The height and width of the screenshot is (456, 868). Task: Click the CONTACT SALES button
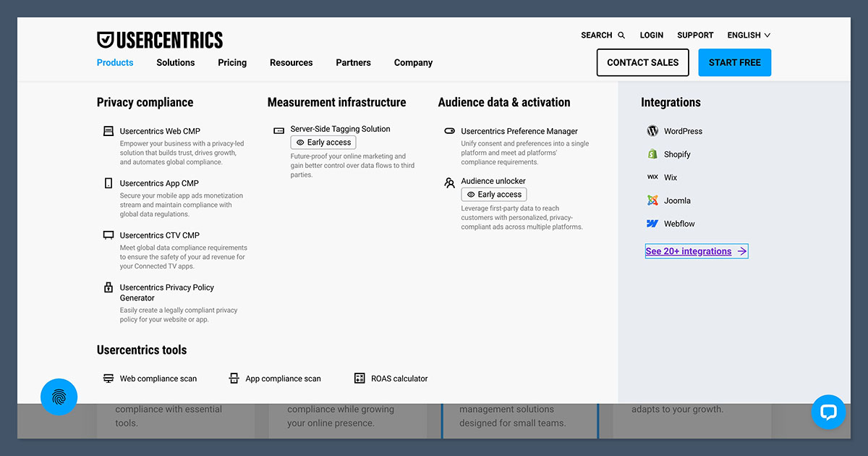(642, 62)
